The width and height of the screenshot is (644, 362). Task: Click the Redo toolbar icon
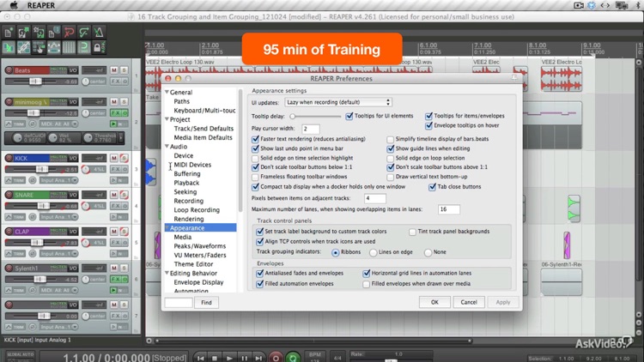84,32
